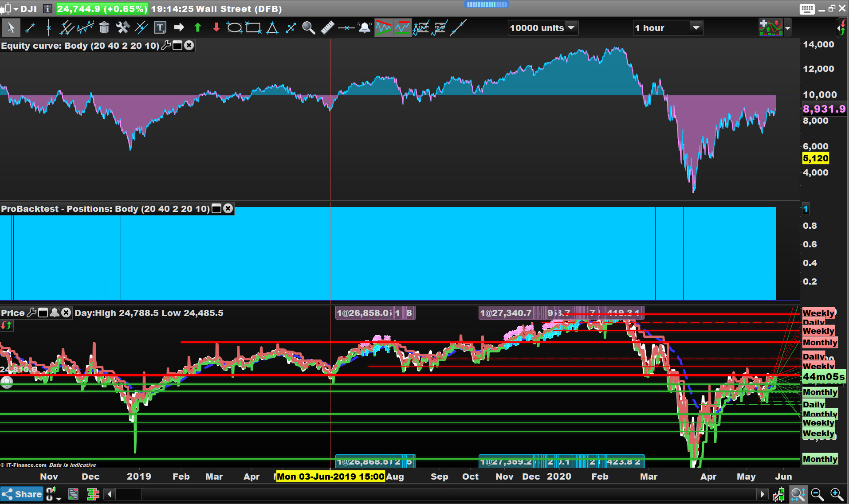Select the triangle drawing tool
Screen dimensions: 849x504
tap(272, 28)
